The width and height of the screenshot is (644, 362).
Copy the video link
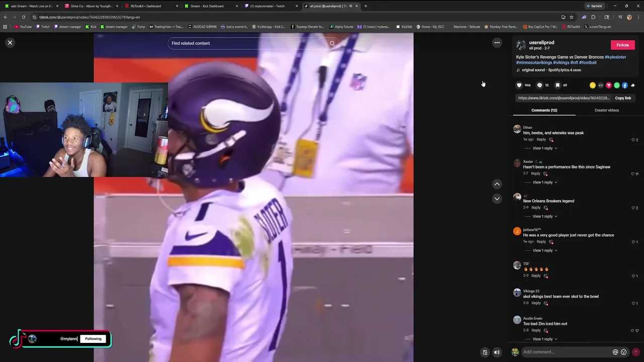[x=623, y=98]
